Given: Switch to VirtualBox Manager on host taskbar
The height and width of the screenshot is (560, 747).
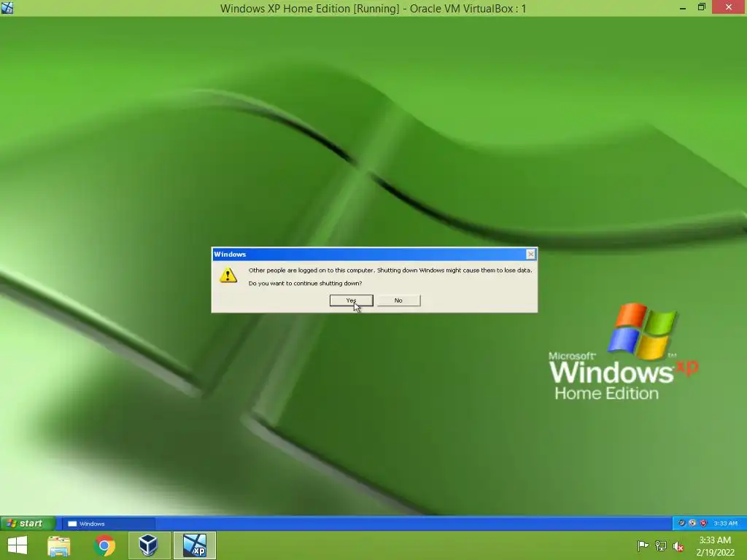Looking at the screenshot, I should click(x=149, y=545).
